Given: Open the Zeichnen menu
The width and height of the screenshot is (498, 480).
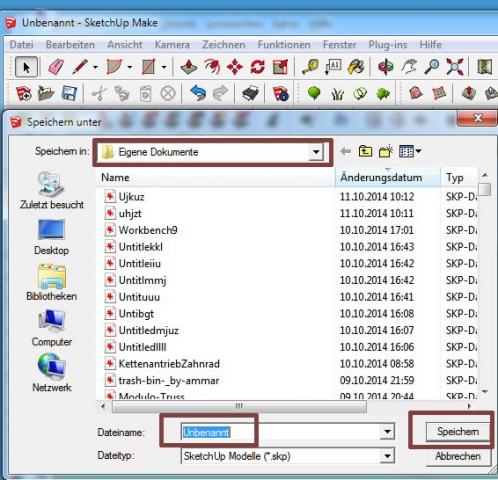Looking at the screenshot, I should pyautogui.click(x=224, y=44).
